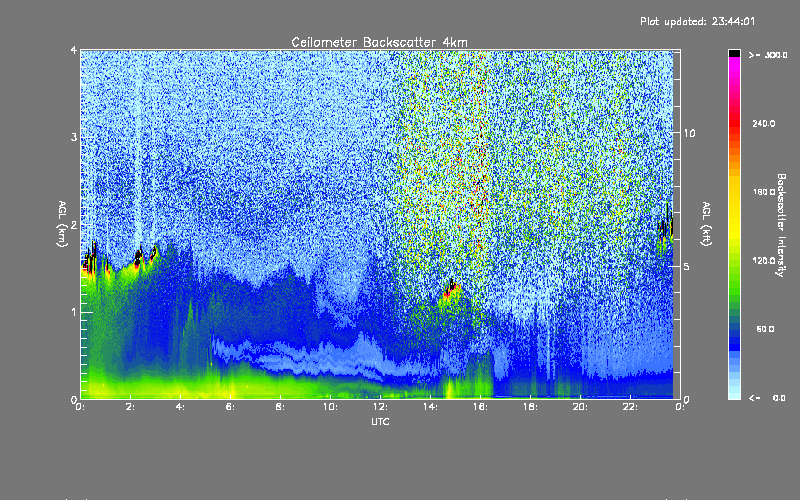Click the magenta band of the colorbar

(x=734, y=66)
